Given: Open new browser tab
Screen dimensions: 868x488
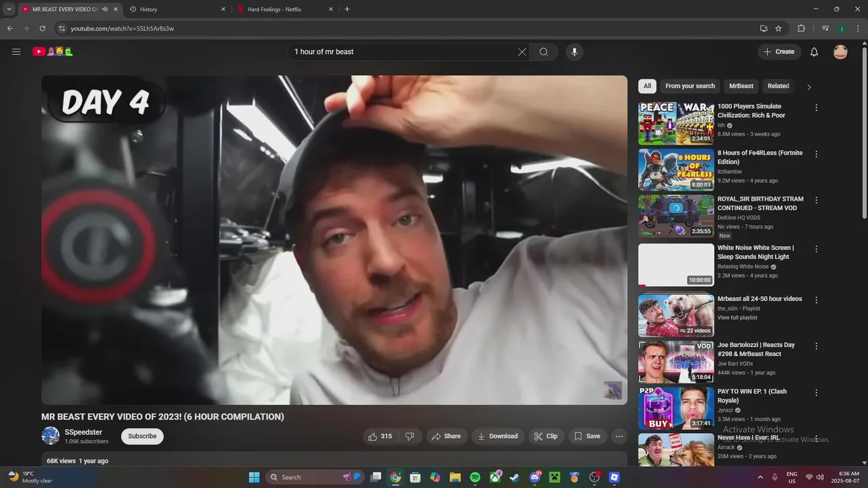Looking at the screenshot, I should [x=347, y=9].
